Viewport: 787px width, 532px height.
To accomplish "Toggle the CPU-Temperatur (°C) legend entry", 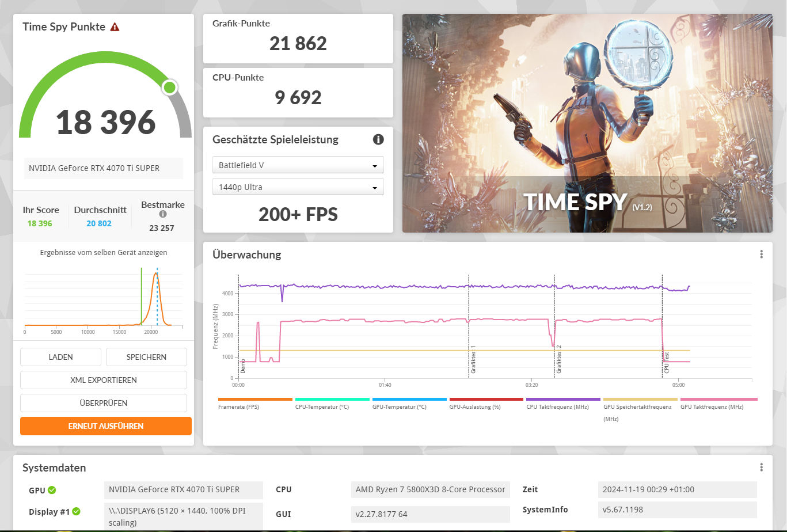I will point(332,403).
